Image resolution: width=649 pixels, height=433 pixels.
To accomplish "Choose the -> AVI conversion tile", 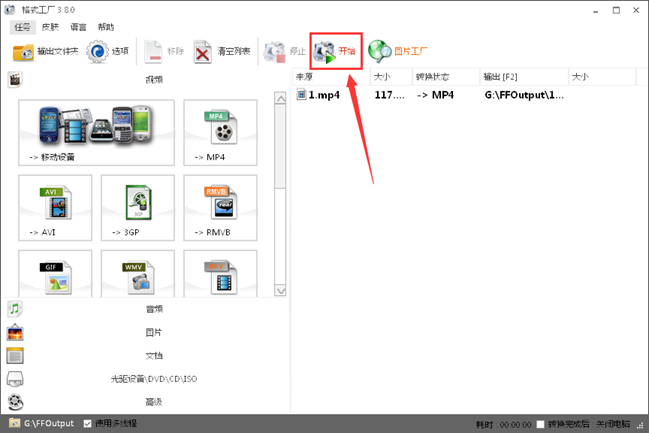I will pyautogui.click(x=55, y=208).
